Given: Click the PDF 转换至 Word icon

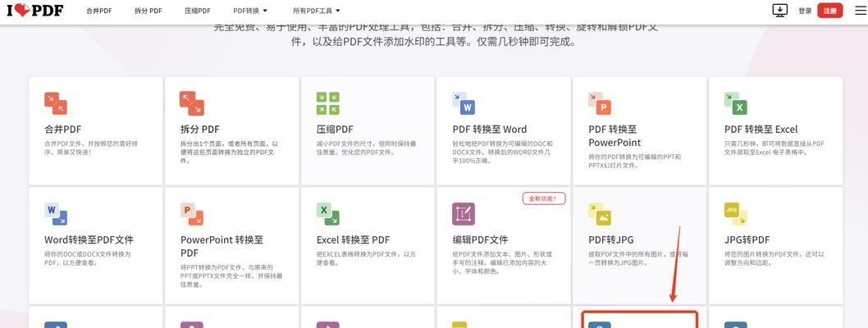Looking at the screenshot, I should 464,103.
